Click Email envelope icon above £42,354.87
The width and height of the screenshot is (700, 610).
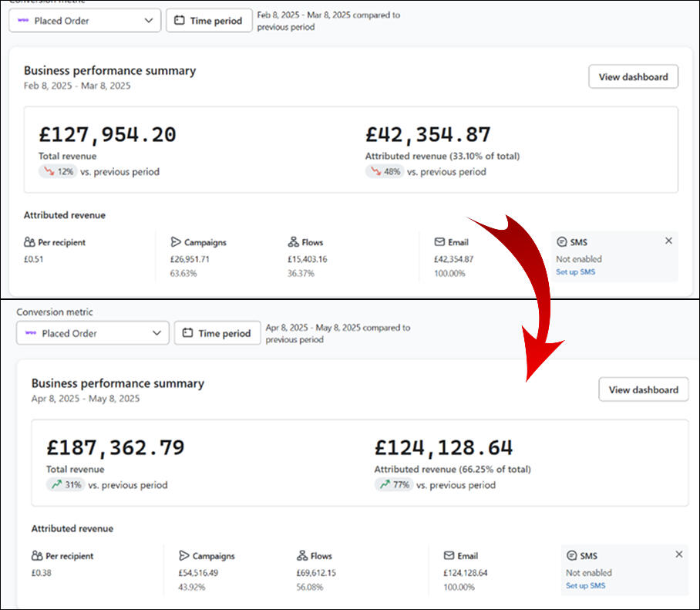click(439, 242)
